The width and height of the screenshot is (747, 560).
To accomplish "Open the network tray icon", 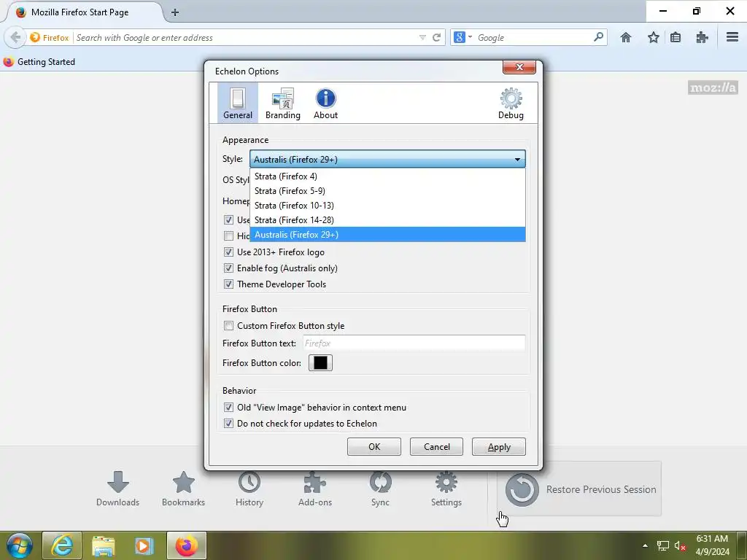I will pyautogui.click(x=662, y=546).
